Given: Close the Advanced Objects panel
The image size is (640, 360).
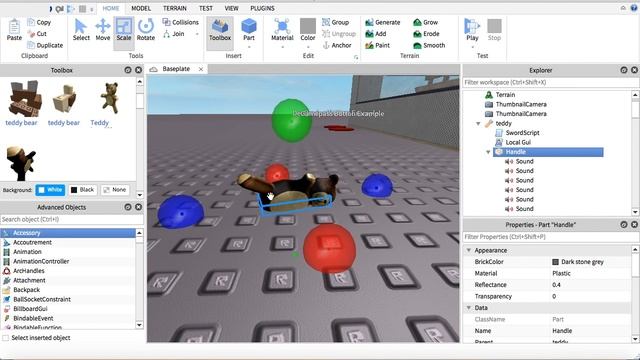Looking at the screenshot, I should point(139,207).
